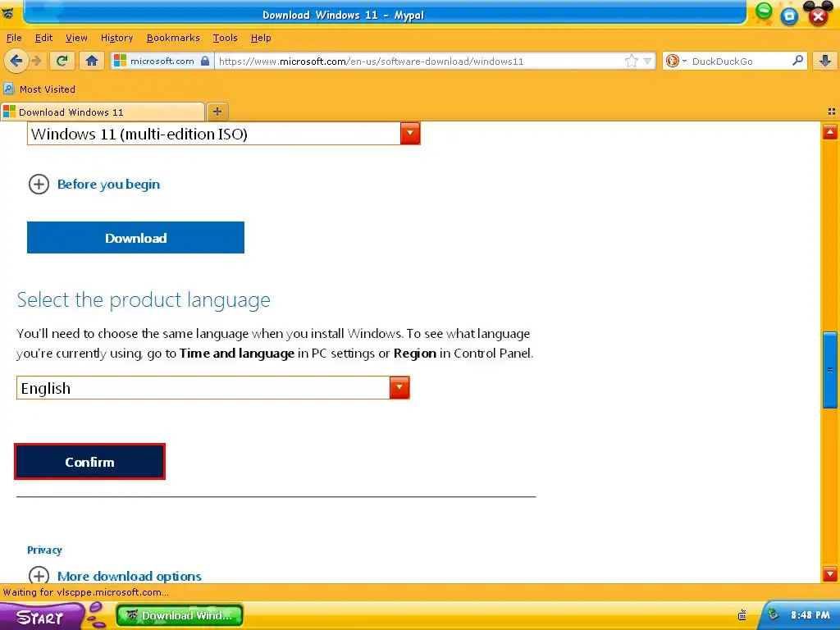The width and height of the screenshot is (840, 630).
Task: Go back with the browser Back arrow
Action: pyautogui.click(x=16, y=61)
